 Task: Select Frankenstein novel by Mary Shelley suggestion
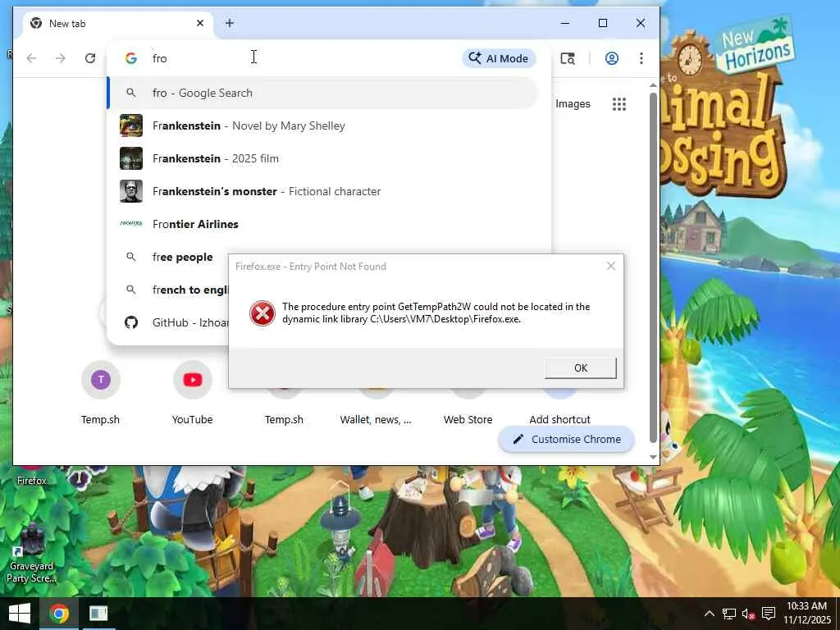[x=322, y=126]
